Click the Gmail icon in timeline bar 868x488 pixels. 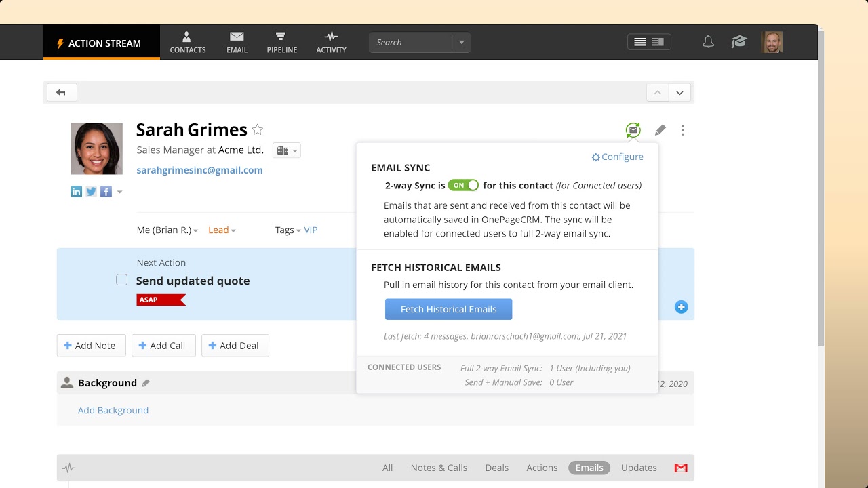click(681, 468)
